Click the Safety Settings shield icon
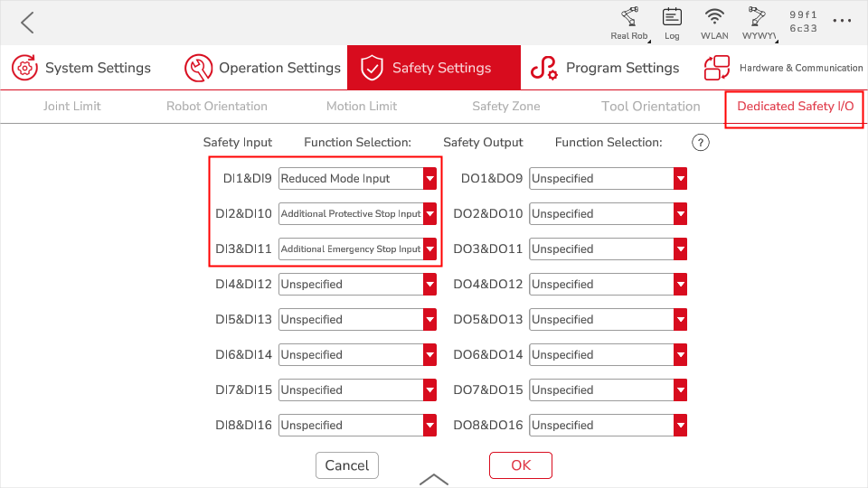 coord(372,68)
